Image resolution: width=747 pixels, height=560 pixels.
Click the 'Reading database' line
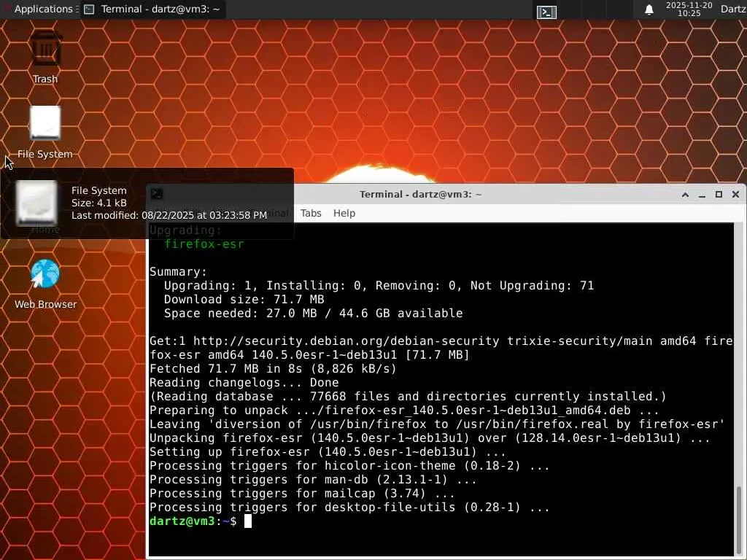pos(408,396)
